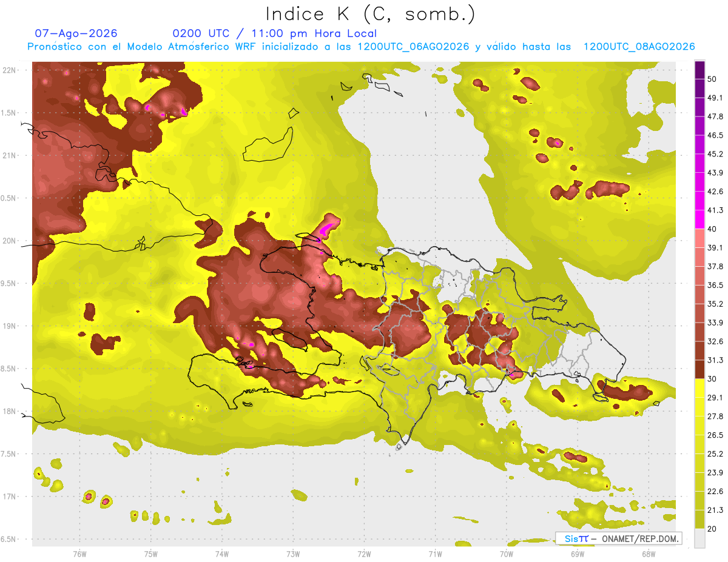Click the colorbar value '39.1'
Viewport: 728px width, 562px height.
715,248
